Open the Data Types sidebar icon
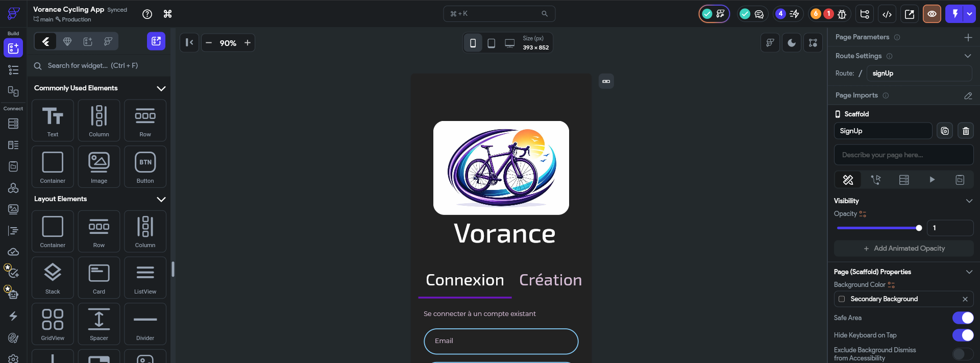 pos(13,145)
